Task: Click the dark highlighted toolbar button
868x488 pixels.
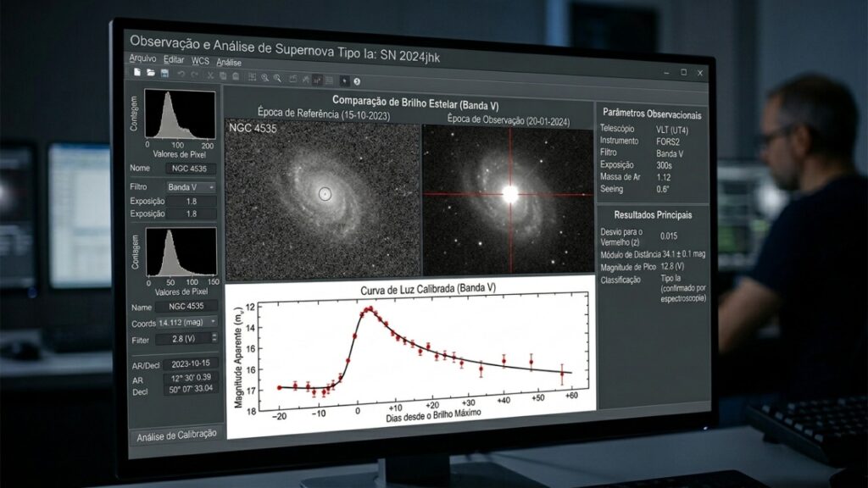Action: pyautogui.click(x=317, y=80)
